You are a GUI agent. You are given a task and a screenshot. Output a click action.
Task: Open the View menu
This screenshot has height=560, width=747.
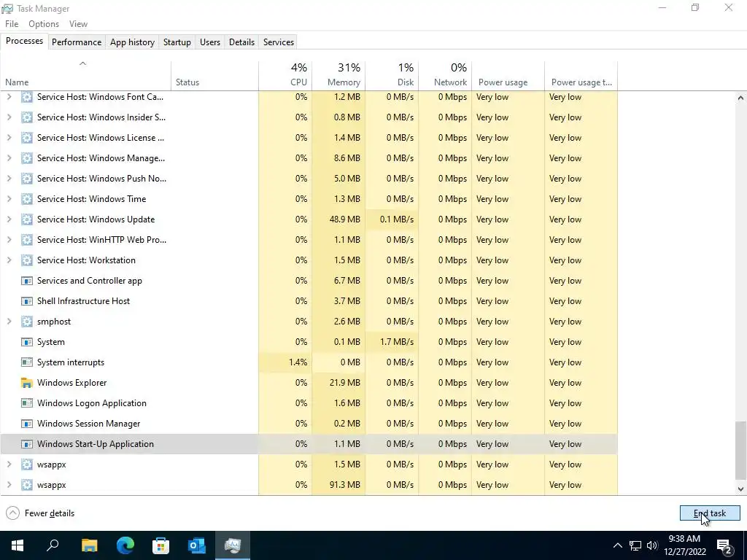[x=78, y=24]
